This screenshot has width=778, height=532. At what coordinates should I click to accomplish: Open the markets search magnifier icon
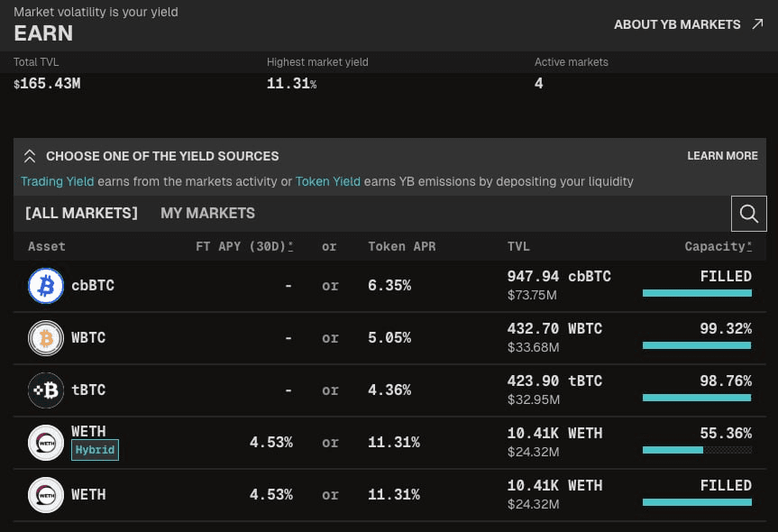click(x=748, y=214)
